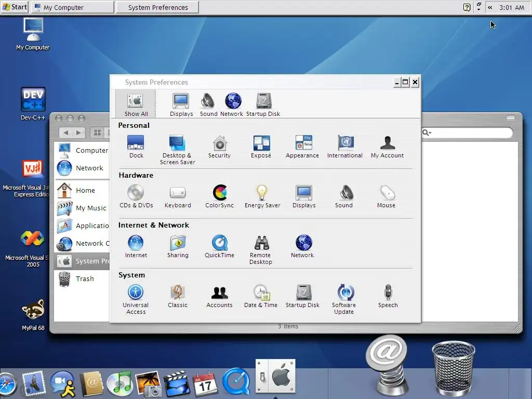Open the Internet preference icon
Screen dimensions: 532x399
[136, 246]
